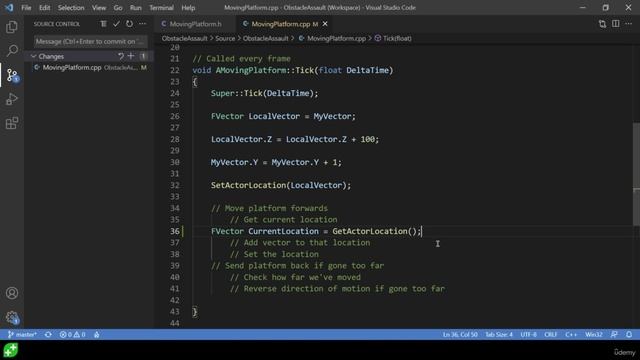
Task: Split the editor to the right
Action: tap(616, 24)
